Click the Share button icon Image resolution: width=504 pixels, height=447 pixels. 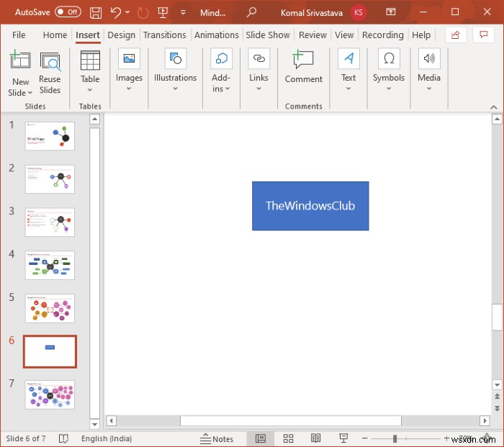click(456, 35)
